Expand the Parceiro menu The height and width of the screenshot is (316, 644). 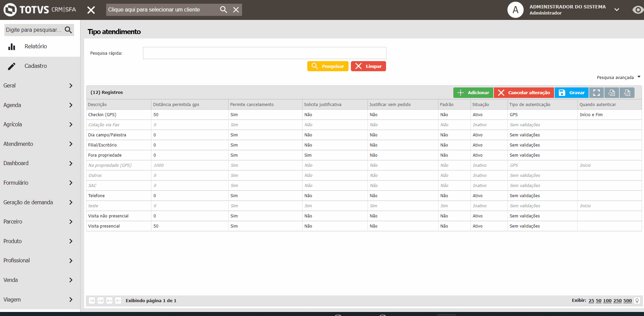tap(40, 221)
